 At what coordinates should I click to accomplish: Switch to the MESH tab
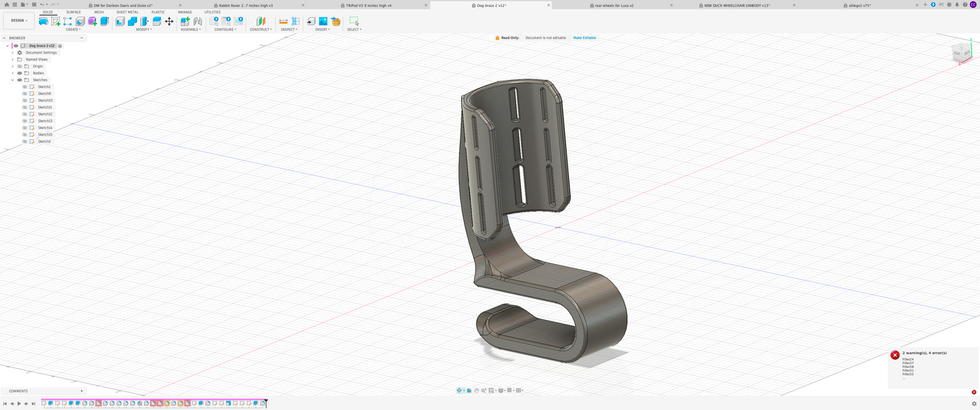click(x=99, y=12)
